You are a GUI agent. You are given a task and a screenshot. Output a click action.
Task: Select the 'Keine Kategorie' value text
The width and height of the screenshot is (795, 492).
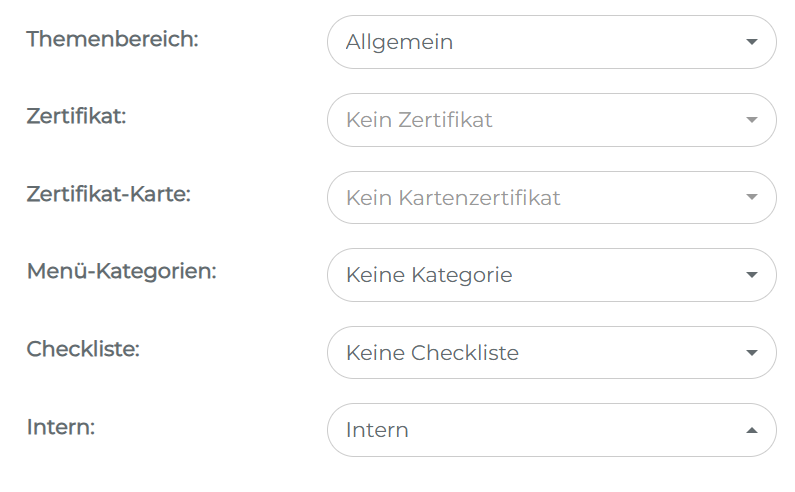[x=429, y=275]
